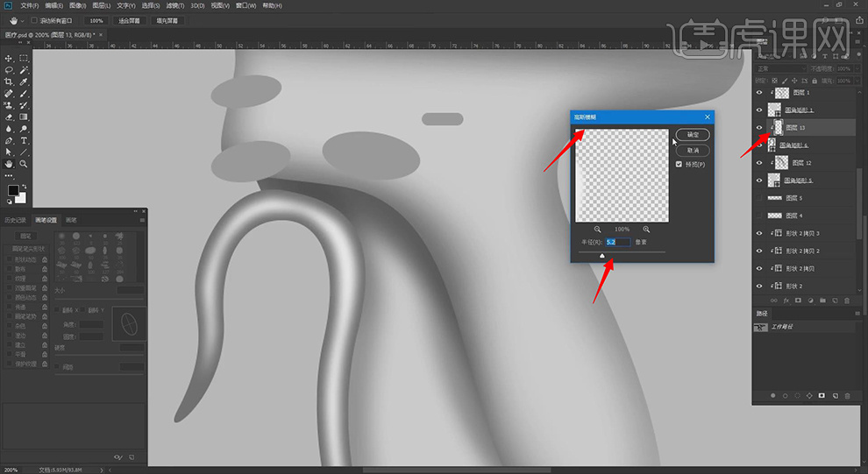
Task: Create a new group folder icon
Action: click(x=822, y=301)
